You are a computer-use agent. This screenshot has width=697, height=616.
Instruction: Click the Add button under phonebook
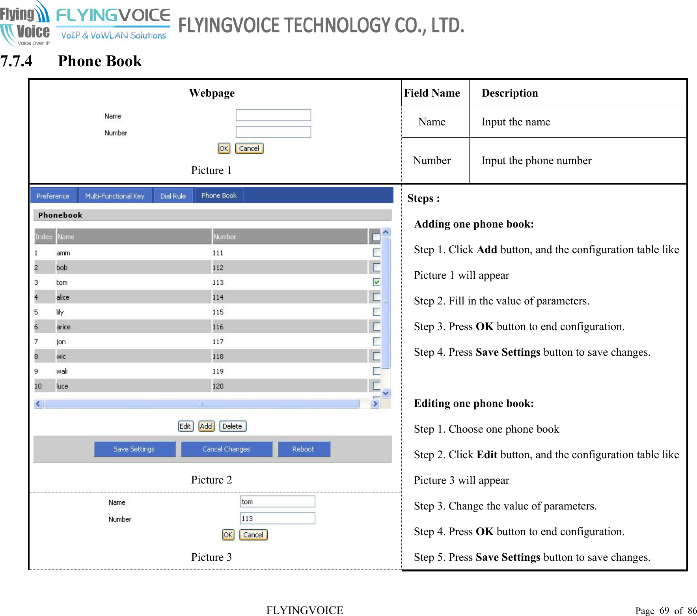(206, 426)
